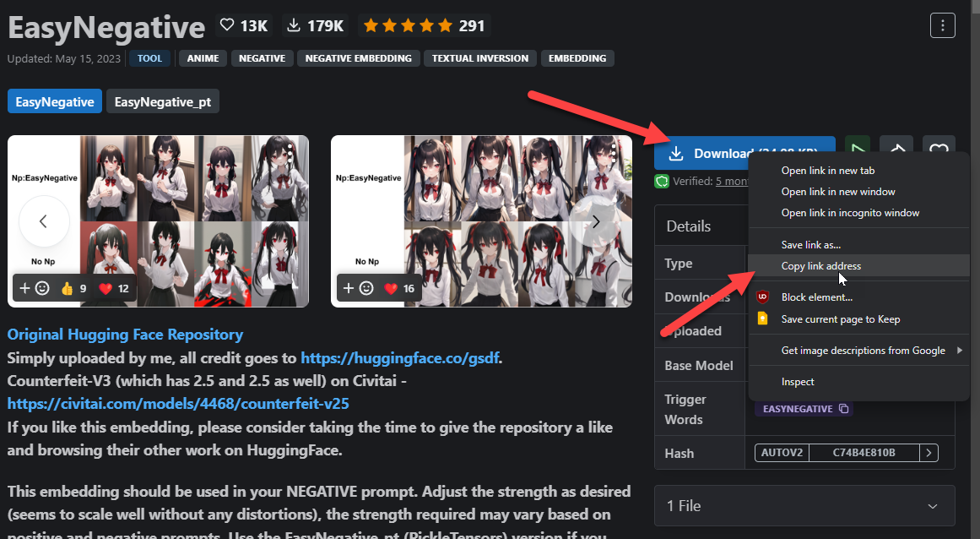980x539 pixels.
Task: Click the Trigger Words row label
Action: [x=685, y=410]
